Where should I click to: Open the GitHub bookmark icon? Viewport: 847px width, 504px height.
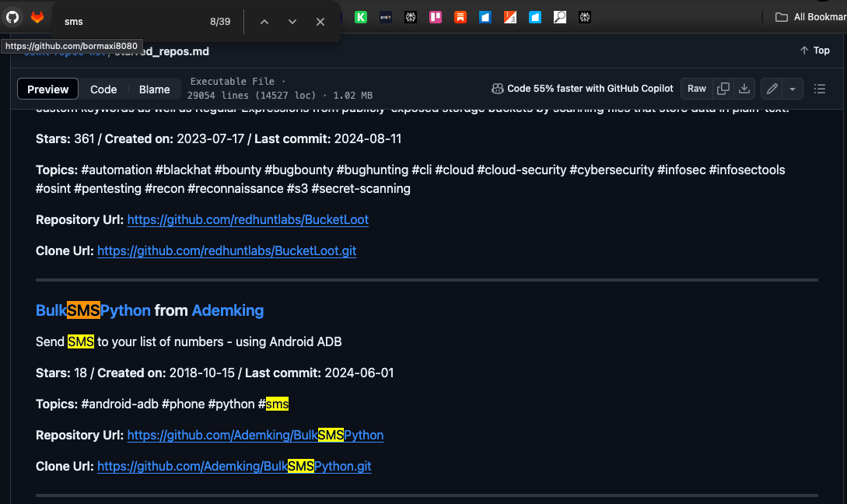coord(12,17)
